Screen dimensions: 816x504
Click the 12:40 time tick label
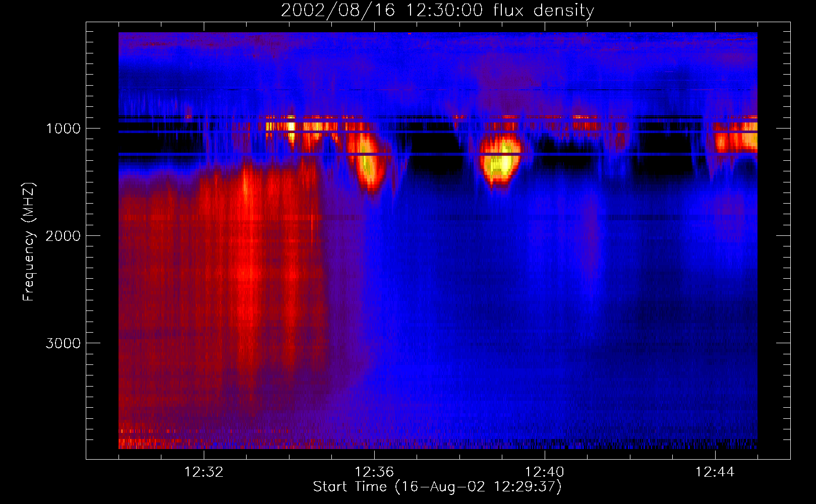pyautogui.click(x=545, y=472)
